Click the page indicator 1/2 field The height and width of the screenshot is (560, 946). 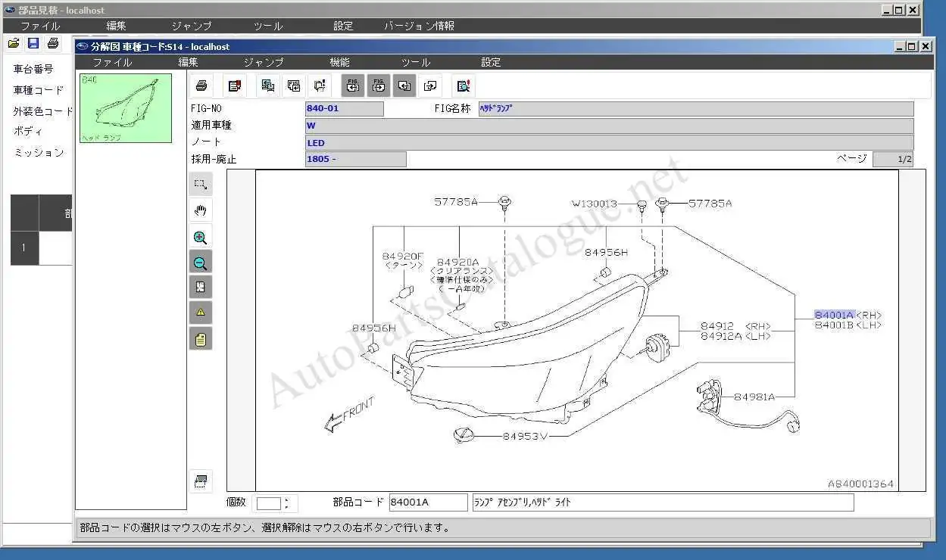pos(893,159)
